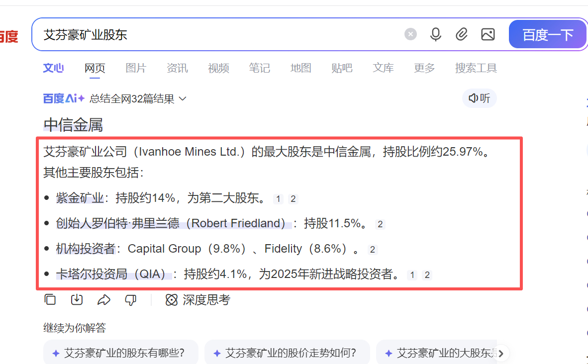Open 机构投资者 highlighted link

tap(86, 249)
